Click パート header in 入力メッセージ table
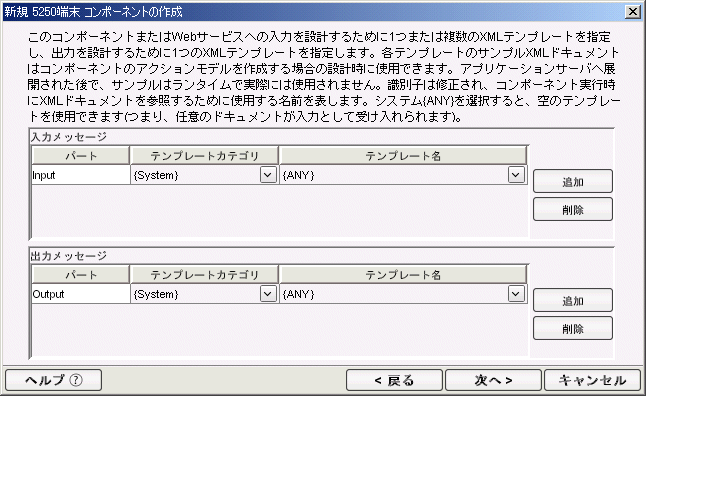The width and height of the screenshot is (712, 504). (x=80, y=156)
